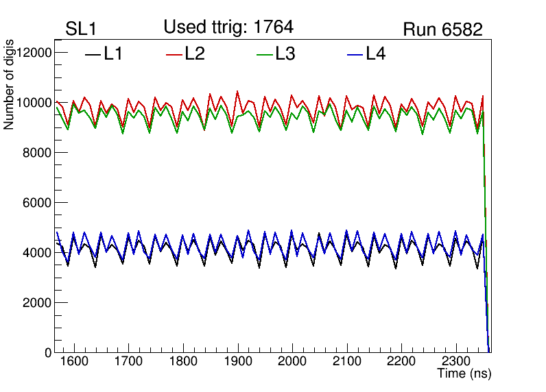The height and width of the screenshot is (392, 546).
Task: Select the L3 legend text label
Action: (285, 53)
